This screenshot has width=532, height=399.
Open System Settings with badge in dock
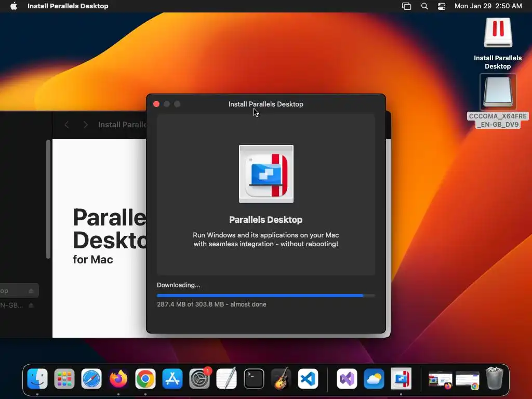[199, 379]
